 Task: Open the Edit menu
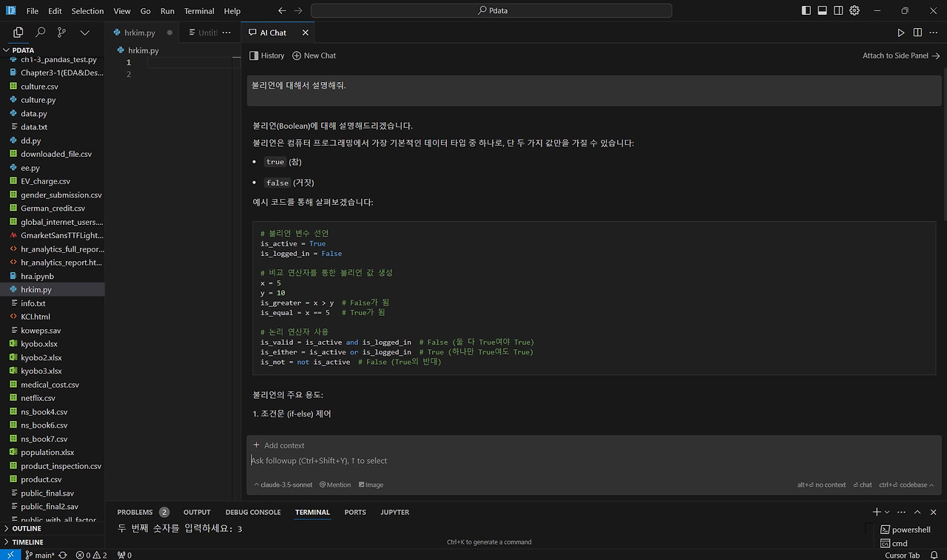pos(55,11)
